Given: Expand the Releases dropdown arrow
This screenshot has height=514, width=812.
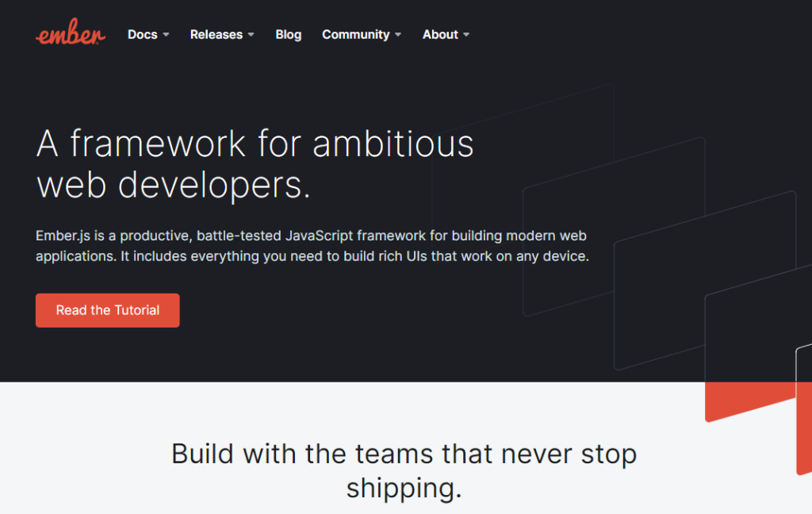Looking at the screenshot, I should (x=251, y=35).
